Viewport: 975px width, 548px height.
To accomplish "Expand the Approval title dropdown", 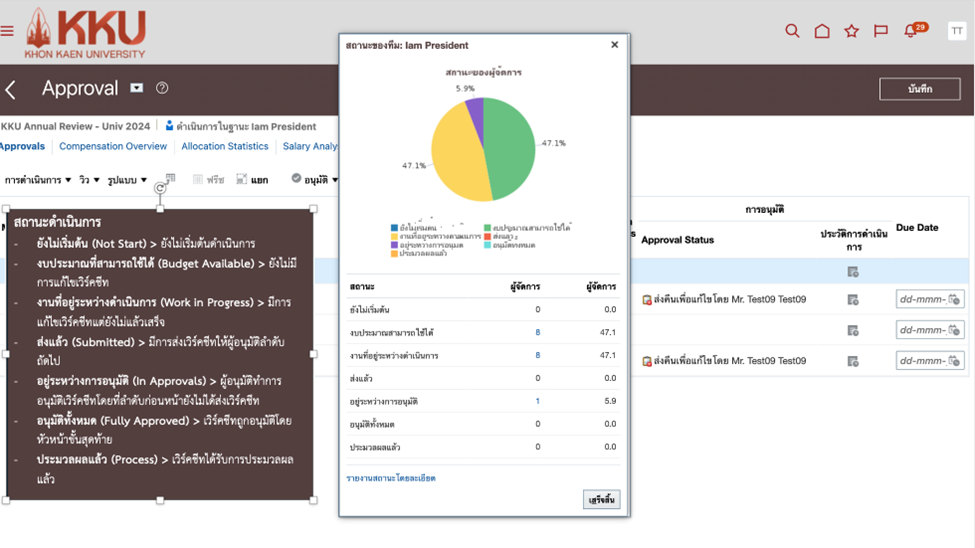I will click(137, 89).
